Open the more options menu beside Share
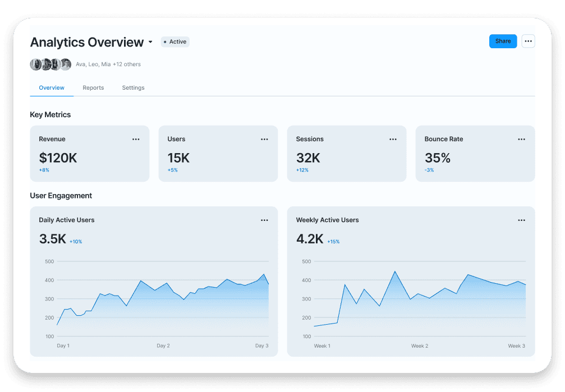565x392 pixels. 528,41
